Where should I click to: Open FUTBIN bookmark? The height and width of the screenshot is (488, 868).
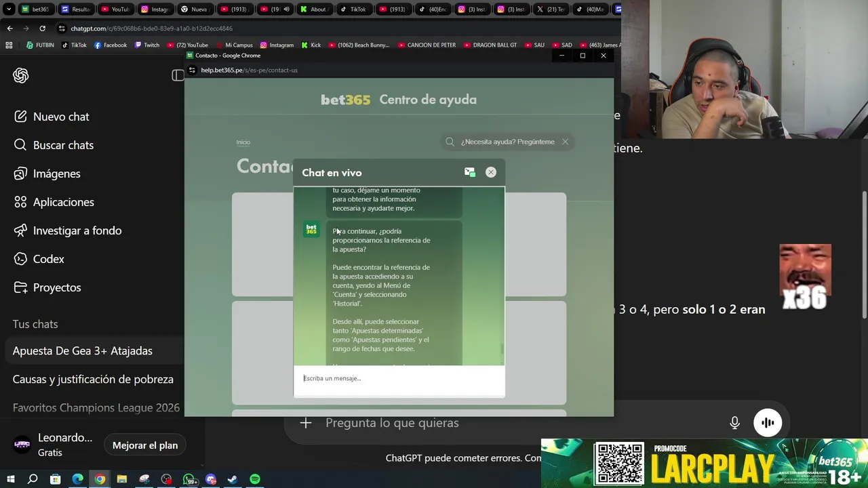click(x=40, y=45)
